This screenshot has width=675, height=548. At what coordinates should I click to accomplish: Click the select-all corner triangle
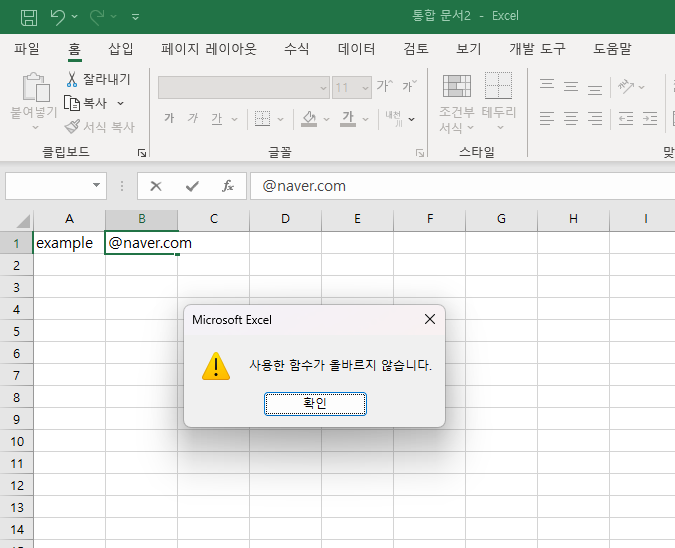(x=23, y=220)
